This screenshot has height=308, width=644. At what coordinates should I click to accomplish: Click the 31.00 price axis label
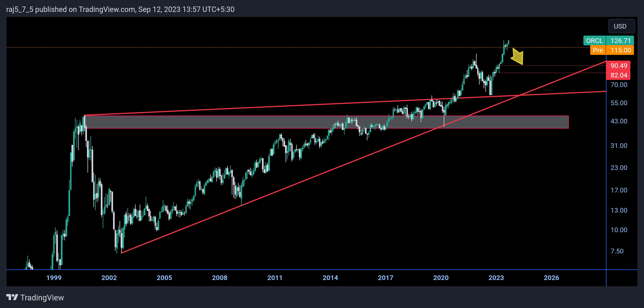(619, 146)
